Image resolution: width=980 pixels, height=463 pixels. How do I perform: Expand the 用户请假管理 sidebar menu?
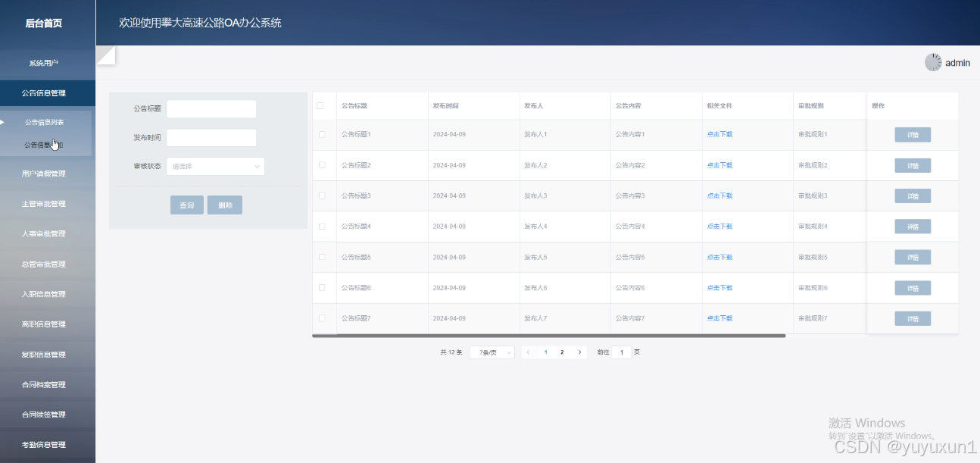(44, 174)
